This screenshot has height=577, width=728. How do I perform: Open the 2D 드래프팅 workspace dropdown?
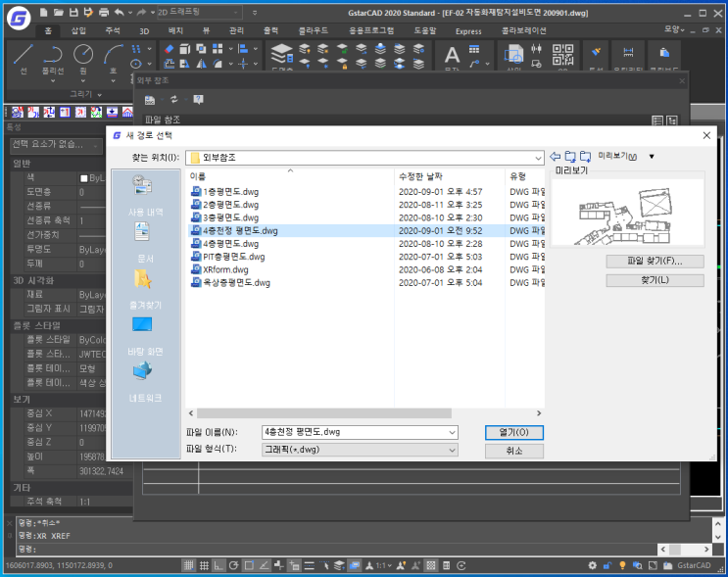[x=199, y=13]
